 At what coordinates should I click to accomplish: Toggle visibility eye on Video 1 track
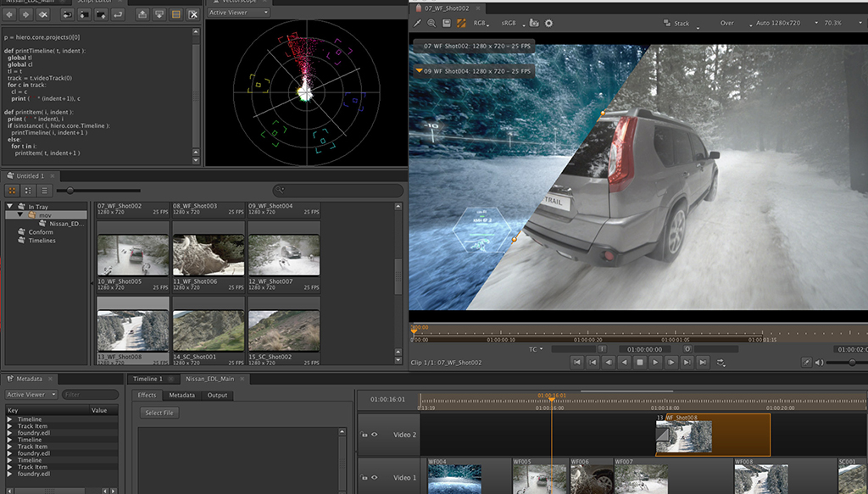[374, 478]
